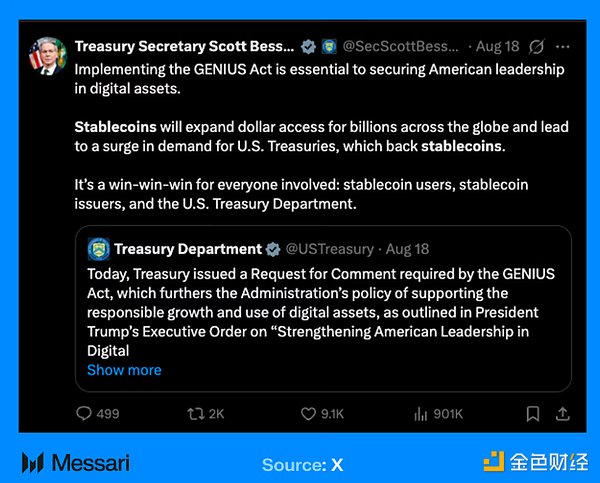Open the Grok icon beside date
The height and width of the screenshot is (483, 600).
537,47
